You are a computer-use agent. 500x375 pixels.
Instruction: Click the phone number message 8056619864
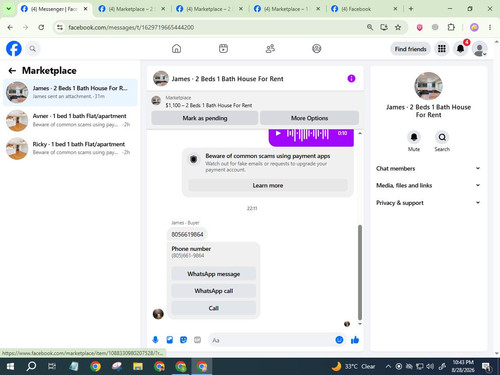187,234
